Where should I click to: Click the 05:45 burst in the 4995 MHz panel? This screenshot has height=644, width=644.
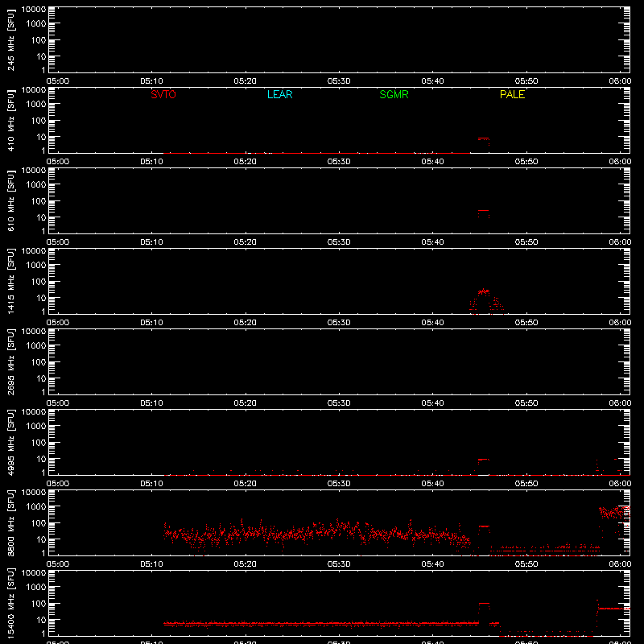(484, 460)
